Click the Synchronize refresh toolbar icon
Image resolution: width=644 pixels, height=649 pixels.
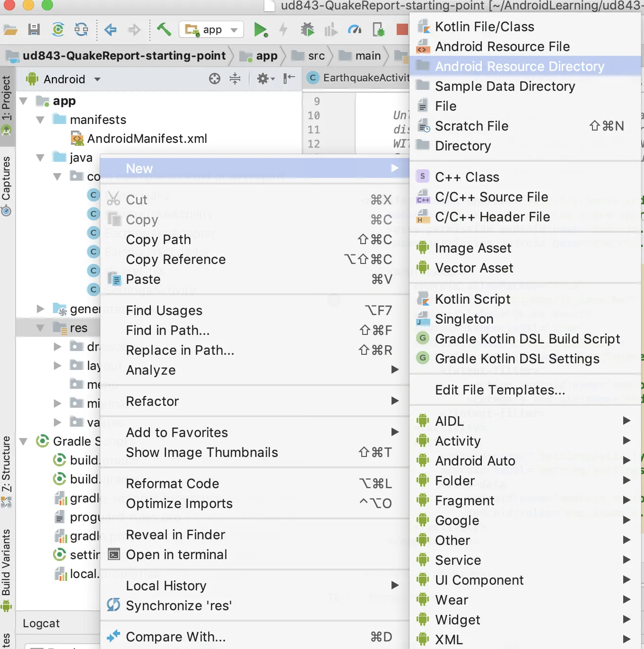(81, 30)
